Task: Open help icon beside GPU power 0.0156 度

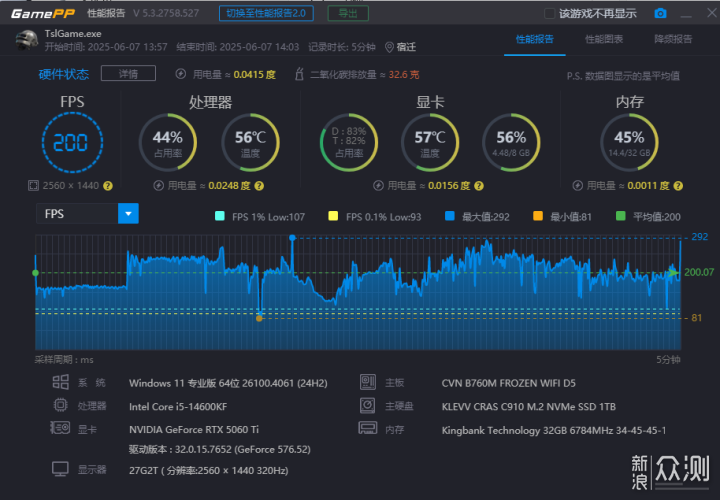Action: click(x=478, y=186)
